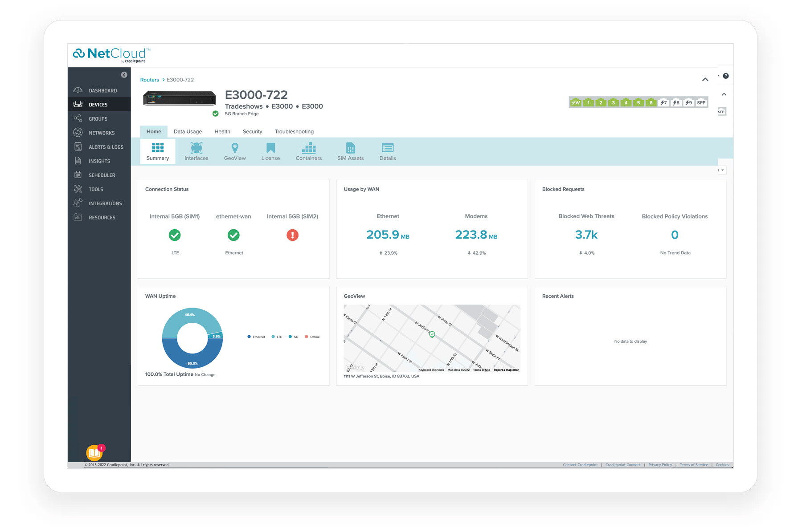Open Groups sidebar icon
This screenshot has height=532, width=802.
78,118
